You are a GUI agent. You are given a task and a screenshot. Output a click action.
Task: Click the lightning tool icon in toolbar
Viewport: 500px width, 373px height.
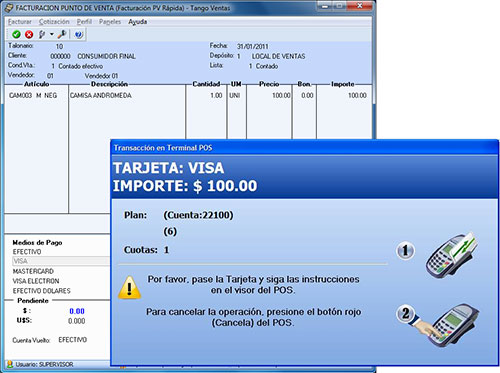point(42,34)
